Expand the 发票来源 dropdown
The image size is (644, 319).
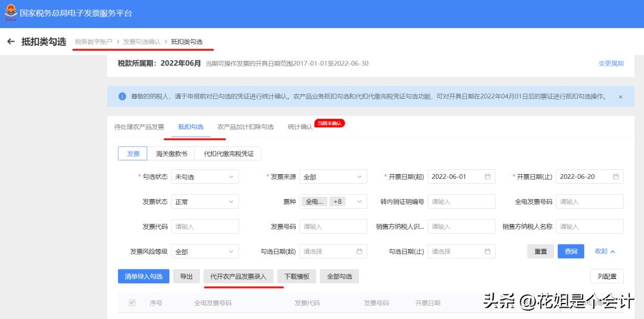(x=333, y=176)
